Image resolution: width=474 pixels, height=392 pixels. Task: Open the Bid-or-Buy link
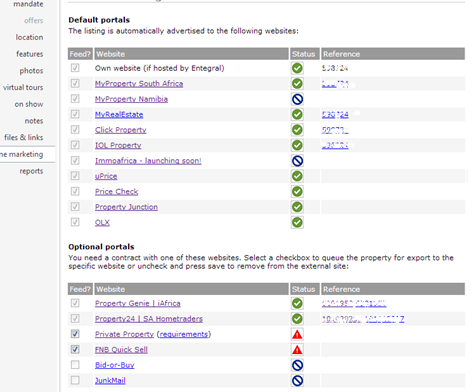(x=115, y=365)
